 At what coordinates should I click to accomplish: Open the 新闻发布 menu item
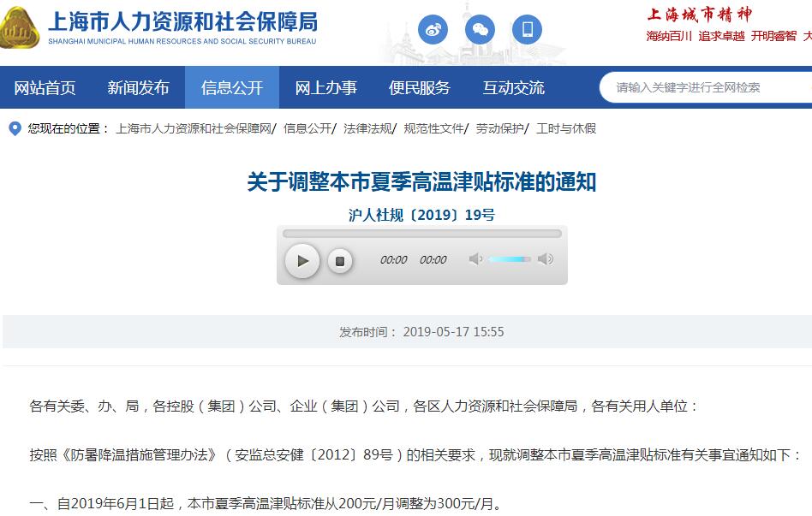(x=138, y=87)
